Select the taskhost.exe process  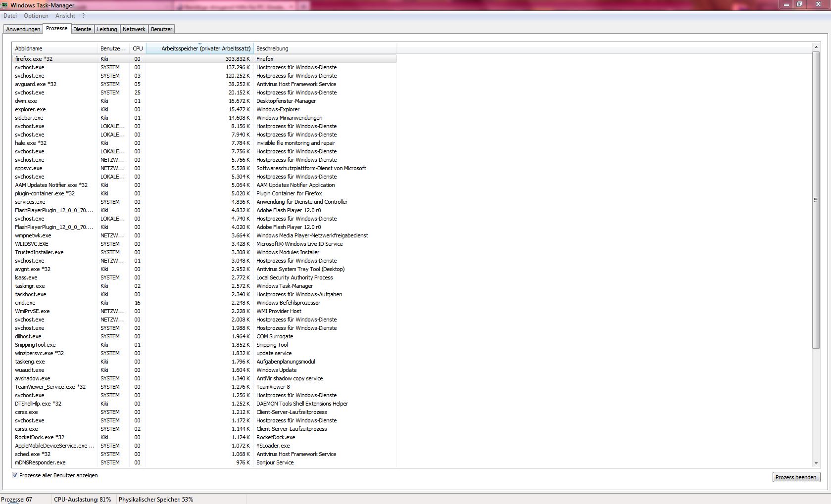(204, 294)
